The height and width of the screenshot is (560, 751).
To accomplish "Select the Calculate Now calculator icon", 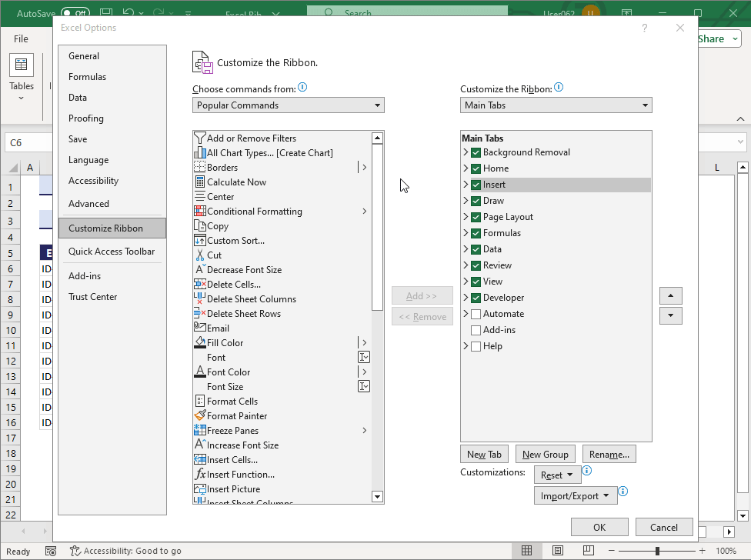I will [x=200, y=182].
